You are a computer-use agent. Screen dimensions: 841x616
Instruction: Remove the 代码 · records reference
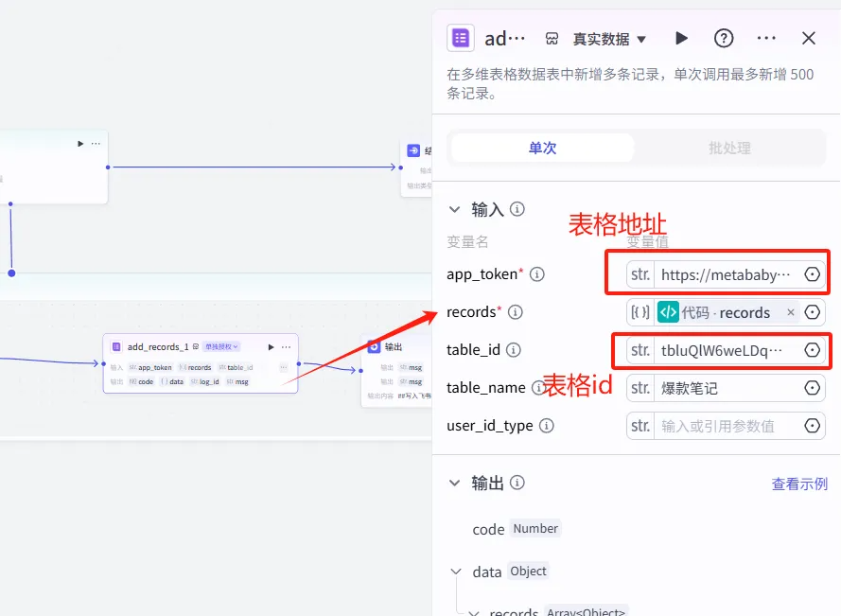[x=791, y=312]
